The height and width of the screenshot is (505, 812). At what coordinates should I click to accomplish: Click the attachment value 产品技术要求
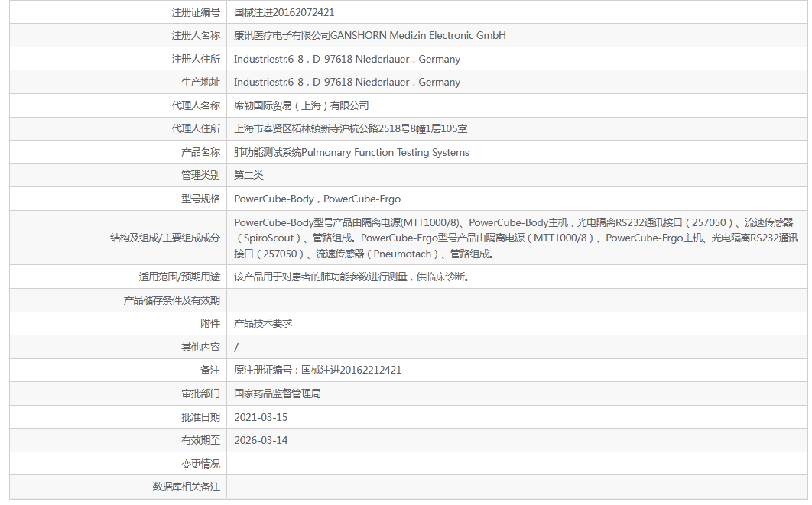[x=263, y=323]
